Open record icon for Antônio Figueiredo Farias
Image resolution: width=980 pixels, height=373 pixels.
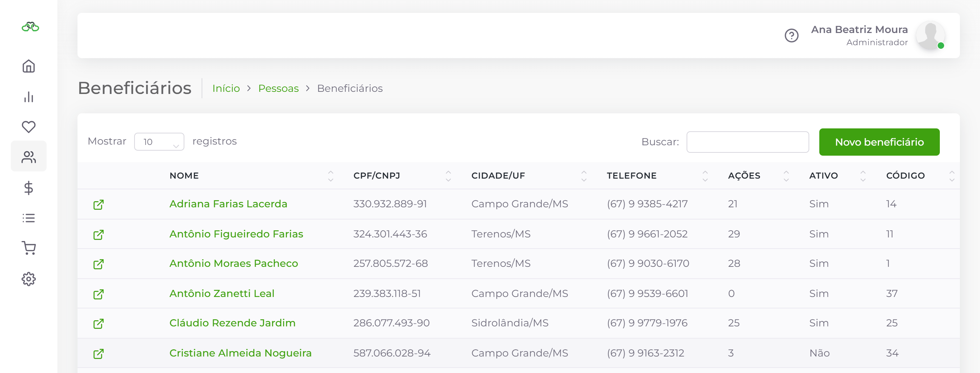(x=99, y=235)
